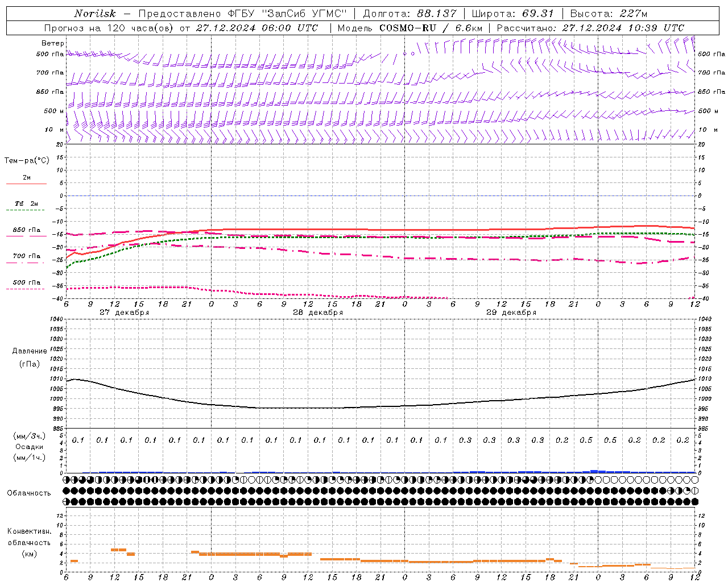Screen dimensions: 728x582
Task: Select the "Предоставлено ФГБУ ЗапСиб УГМС" text
Action: tap(243, 14)
